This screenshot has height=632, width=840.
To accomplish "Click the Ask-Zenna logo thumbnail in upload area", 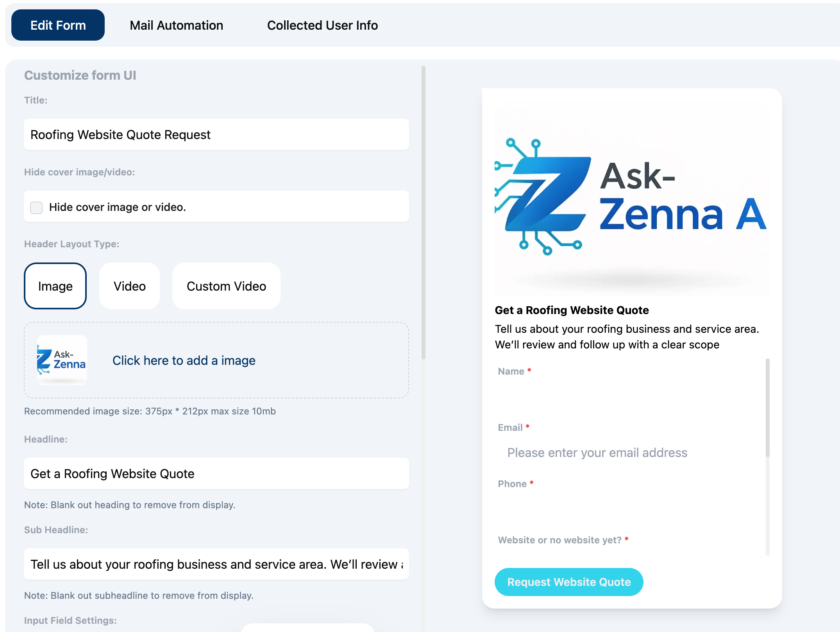I will [62, 360].
